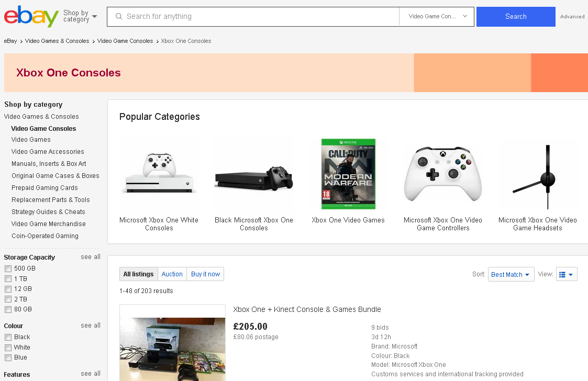Image resolution: width=588 pixels, height=381 pixels.
Task: Tick the 500 GB storage checkbox
Action: [x=8, y=268]
